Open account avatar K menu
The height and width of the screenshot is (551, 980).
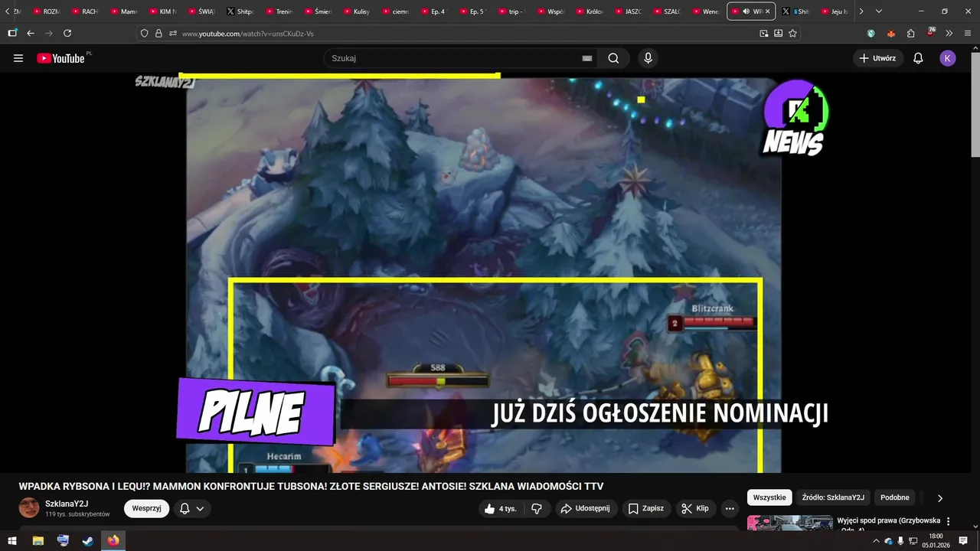click(948, 58)
